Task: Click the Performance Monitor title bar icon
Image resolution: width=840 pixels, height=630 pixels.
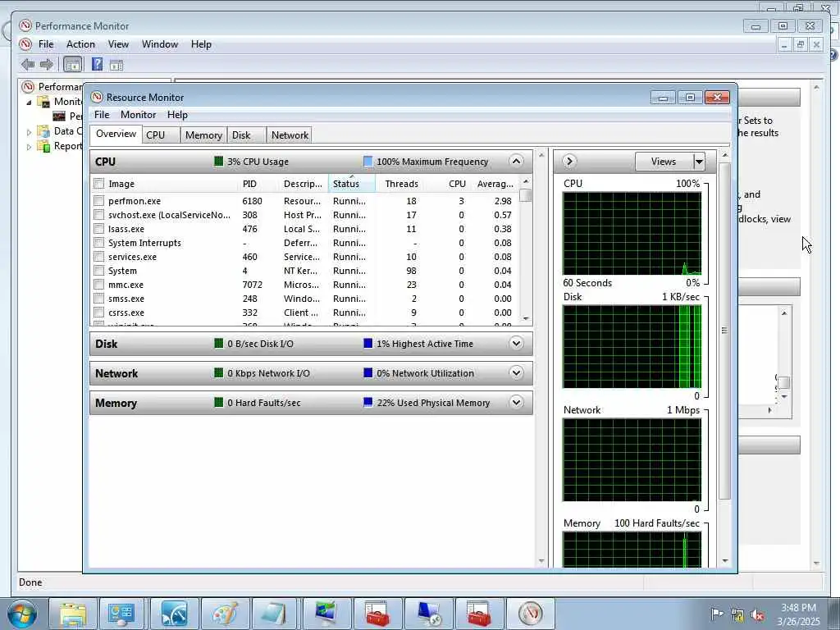Action: pyautogui.click(x=25, y=25)
